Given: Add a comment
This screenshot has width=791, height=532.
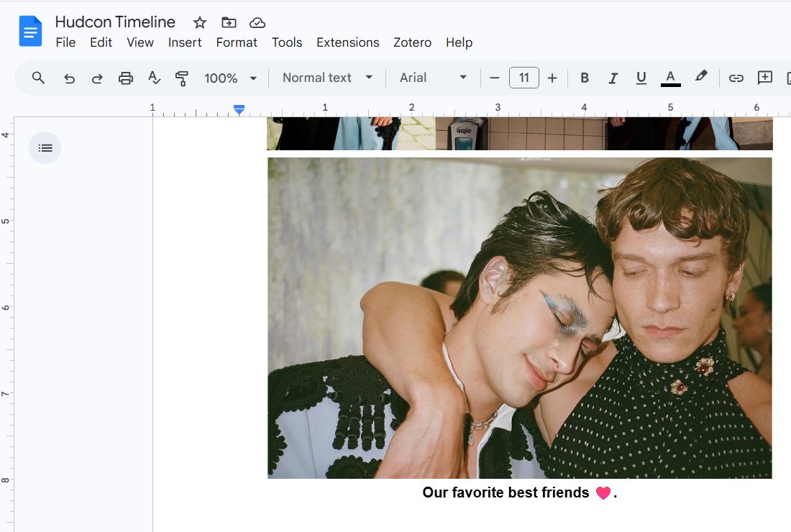Looking at the screenshot, I should coord(765,78).
